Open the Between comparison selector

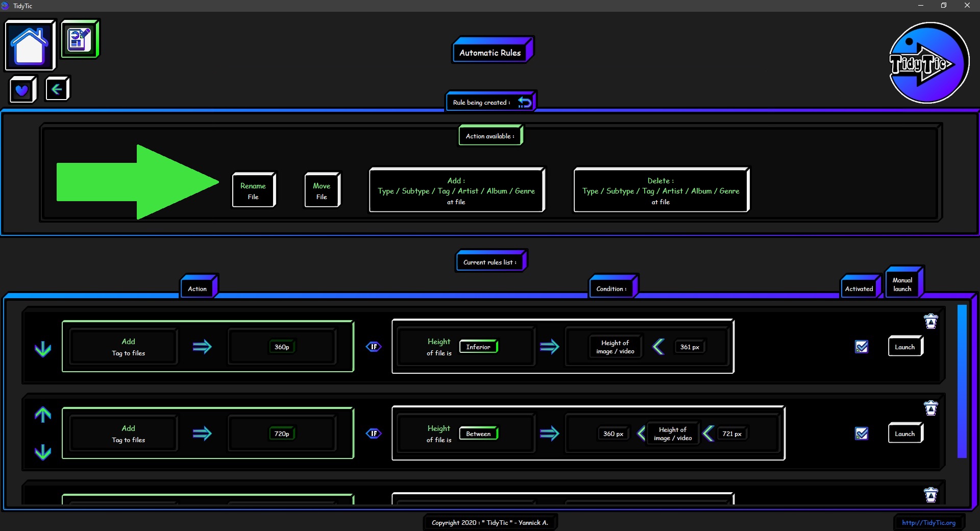[478, 433]
